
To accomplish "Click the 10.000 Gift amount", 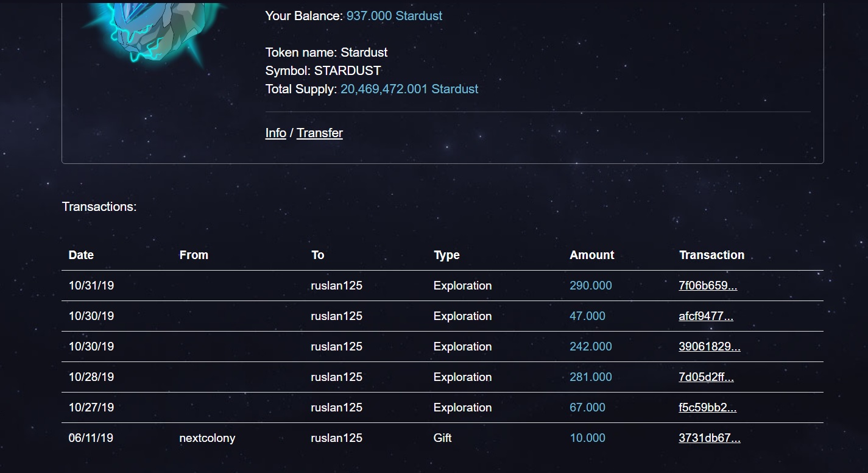I will click(x=587, y=438).
